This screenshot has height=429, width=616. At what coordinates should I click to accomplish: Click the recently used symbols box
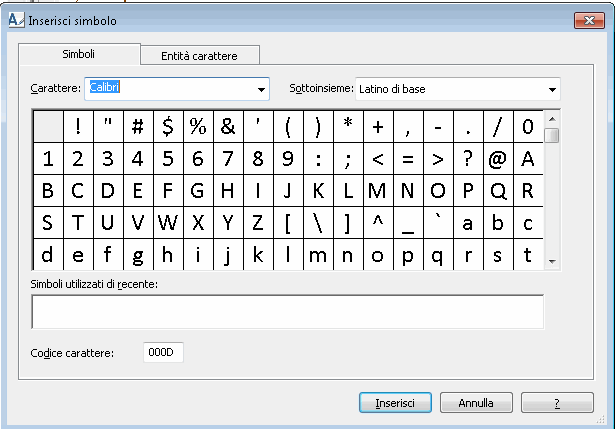point(288,312)
